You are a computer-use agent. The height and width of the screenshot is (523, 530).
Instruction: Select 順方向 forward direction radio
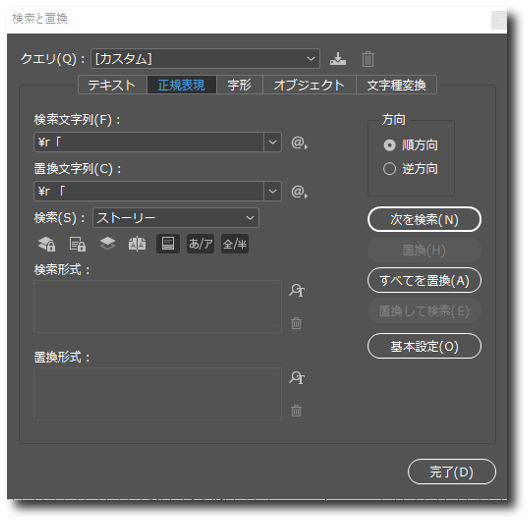(389, 145)
